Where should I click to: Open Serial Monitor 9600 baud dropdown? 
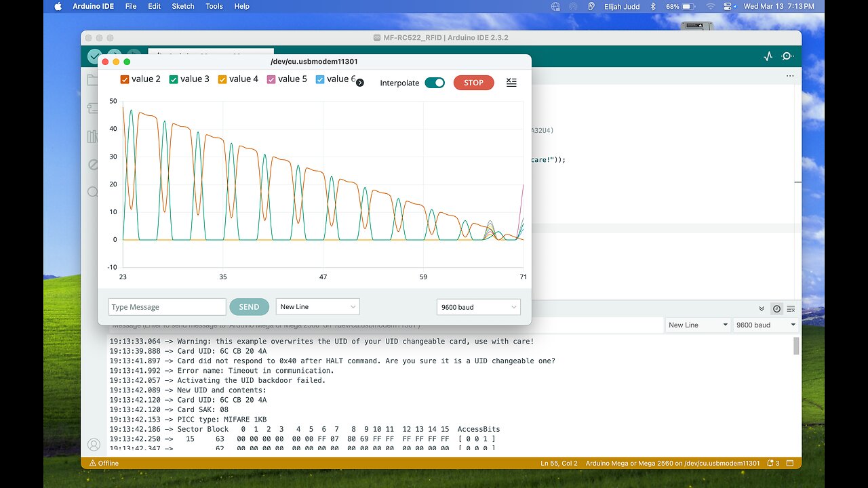pyautogui.click(x=766, y=325)
